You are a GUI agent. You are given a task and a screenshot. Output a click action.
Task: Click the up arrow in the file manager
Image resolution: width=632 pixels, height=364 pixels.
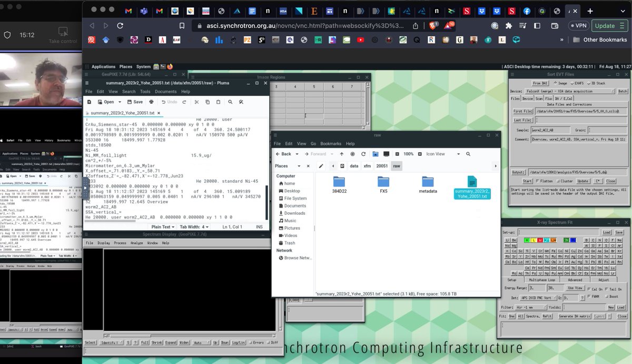(342, 154)
